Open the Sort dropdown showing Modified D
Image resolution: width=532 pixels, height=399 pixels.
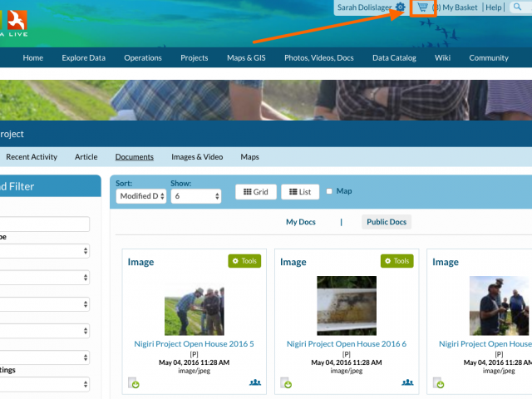click(141, 196)
